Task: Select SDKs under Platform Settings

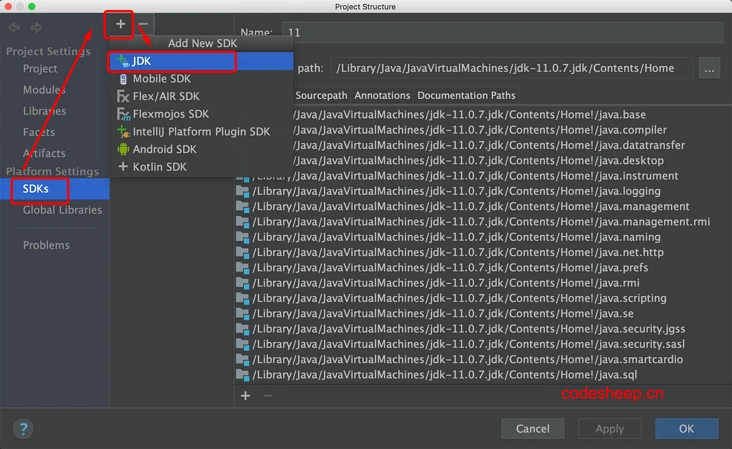Action: pyautogui.click(x=36, y=189)
